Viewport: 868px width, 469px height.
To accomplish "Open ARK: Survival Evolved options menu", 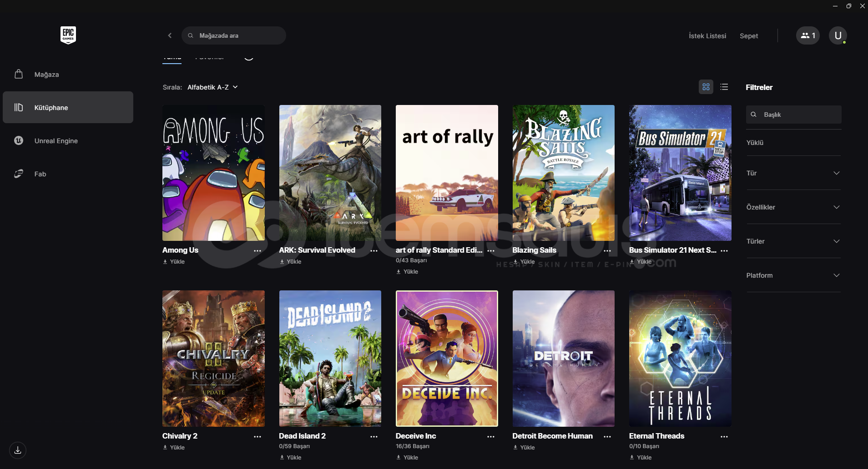I will [x=374, y=251].
